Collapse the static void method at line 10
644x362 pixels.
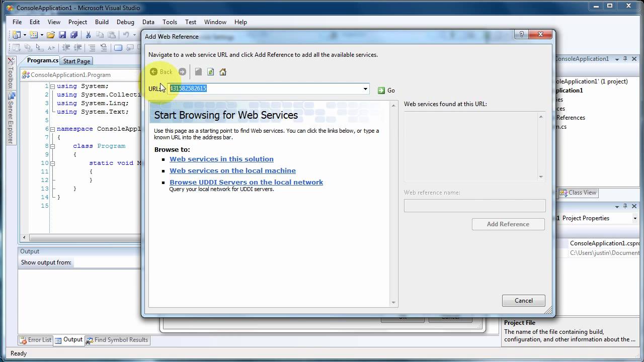click(53, 163)
